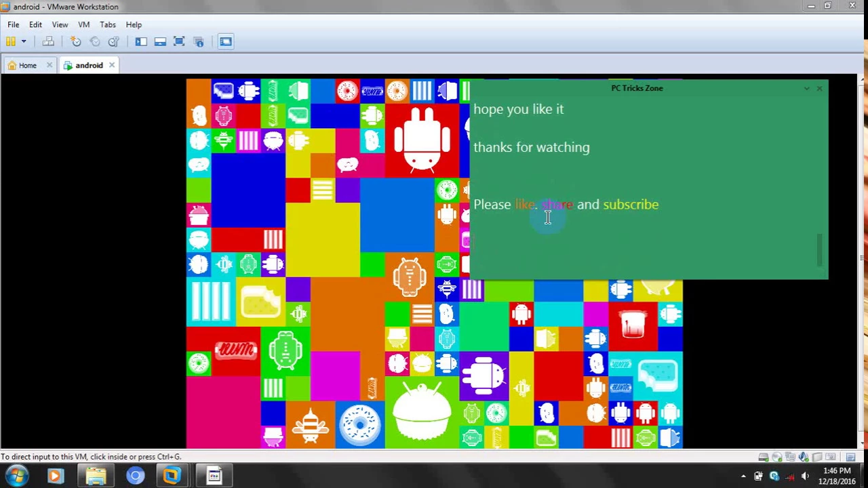Collapse the PC Tricks Zone note arrow
This screenshot has height=488, width=868.
806,88
